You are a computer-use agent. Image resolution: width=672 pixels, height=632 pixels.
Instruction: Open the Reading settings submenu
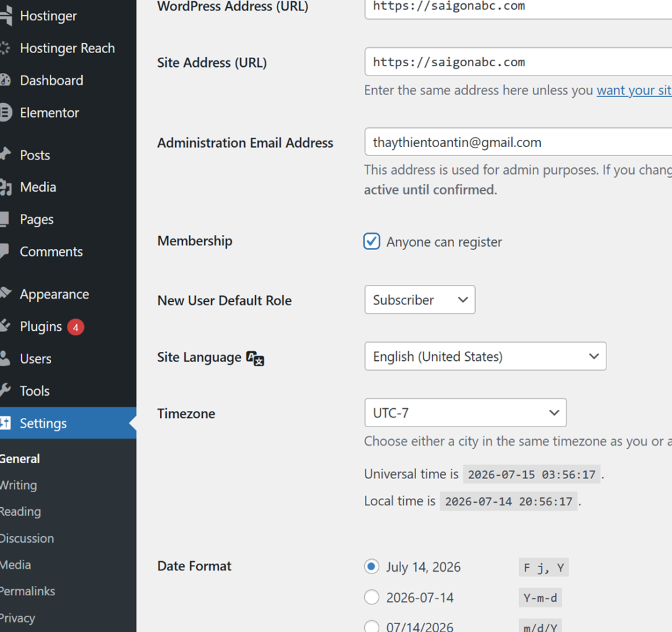click(20, 512)
